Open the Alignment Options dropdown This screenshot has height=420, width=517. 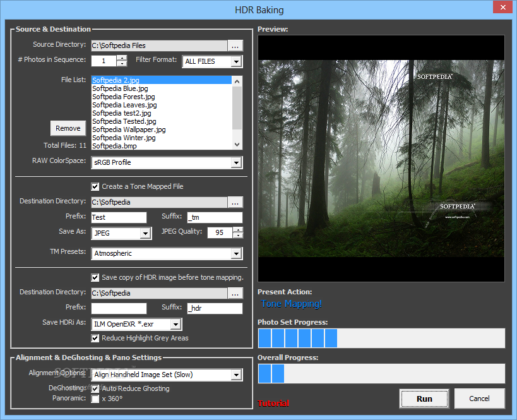tap(235, 375)
